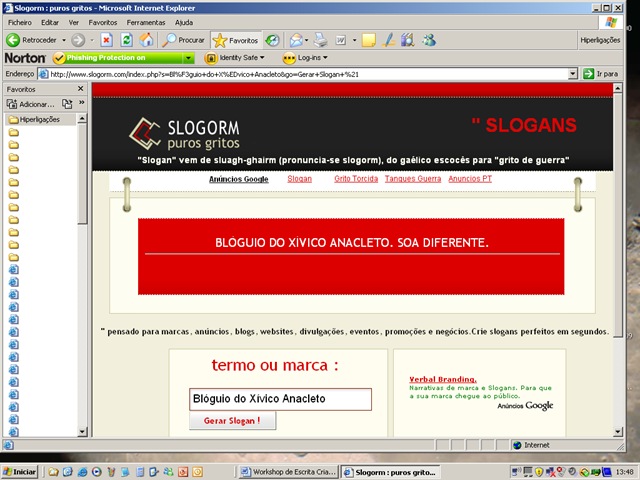The height and width of the screenshot is (480, 640).
Task: Close the Favoritos side panel
Action: 80,89
